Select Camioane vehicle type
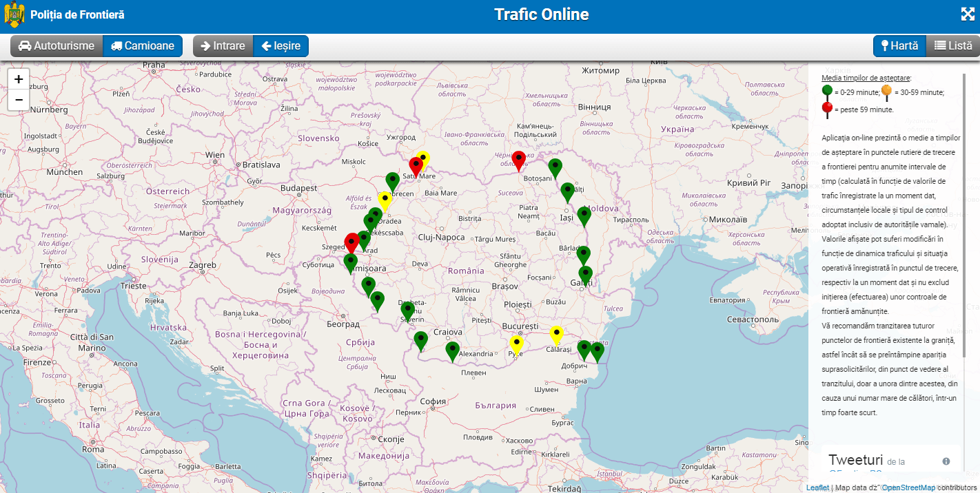Viewport: 980px width, 493px height. pos(143,46)
